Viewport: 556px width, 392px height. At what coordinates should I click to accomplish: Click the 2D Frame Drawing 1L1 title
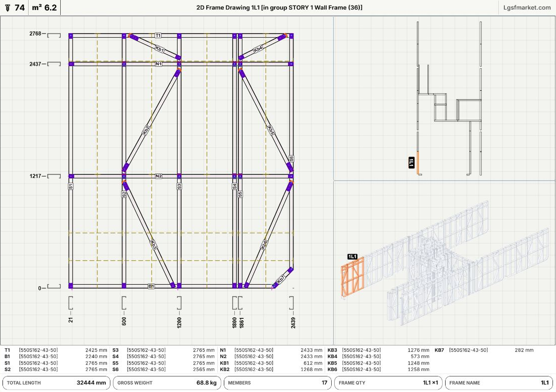pos(279,8)
